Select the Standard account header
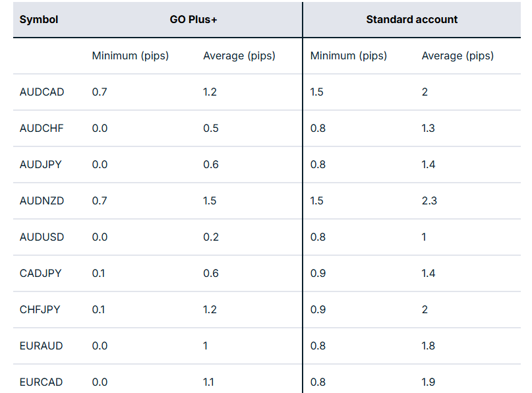The width and height of the screenshot is (532, 393). click(x=411, y=20)
